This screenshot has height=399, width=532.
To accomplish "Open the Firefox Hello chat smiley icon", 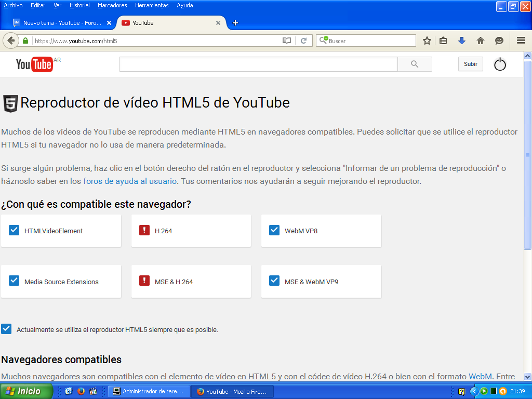I will [x=499, y=41].
